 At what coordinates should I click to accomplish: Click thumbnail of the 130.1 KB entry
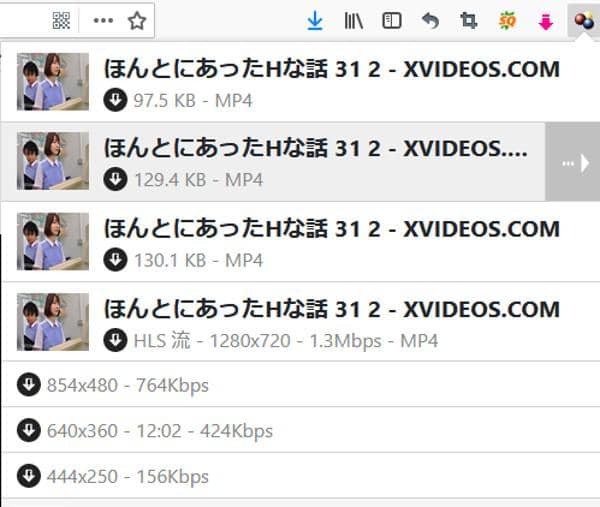pyautogui.click(x=53, y=241)
